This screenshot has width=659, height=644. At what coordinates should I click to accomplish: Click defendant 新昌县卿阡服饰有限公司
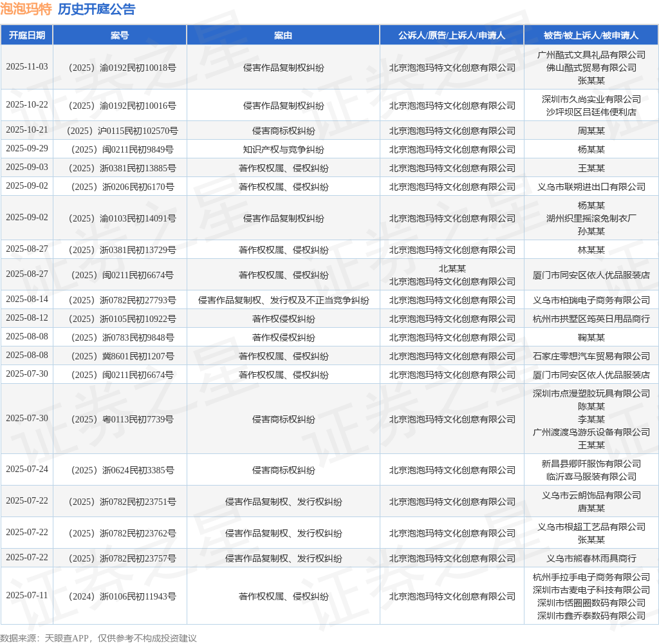click(591, 464)
